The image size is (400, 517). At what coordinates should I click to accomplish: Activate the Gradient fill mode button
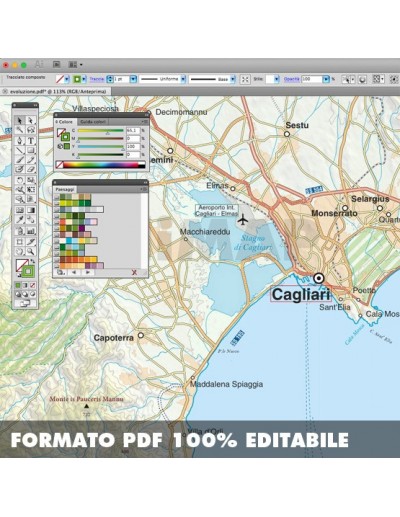click(25, 285)
